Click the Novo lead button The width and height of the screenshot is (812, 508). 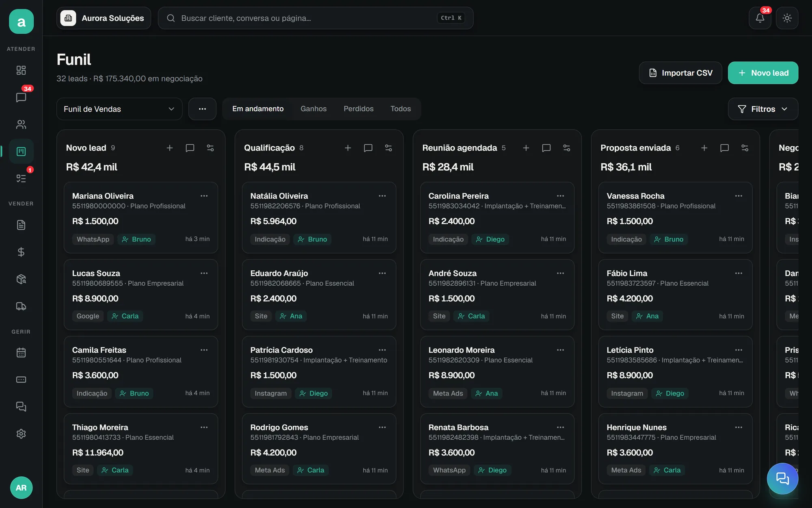click(x=763, y=73)
